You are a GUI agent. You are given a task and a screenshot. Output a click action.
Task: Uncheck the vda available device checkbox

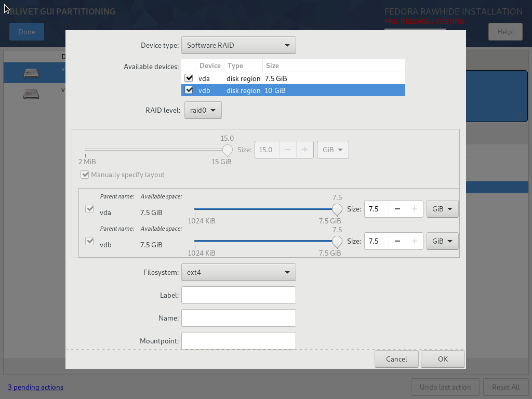[189, 78]
